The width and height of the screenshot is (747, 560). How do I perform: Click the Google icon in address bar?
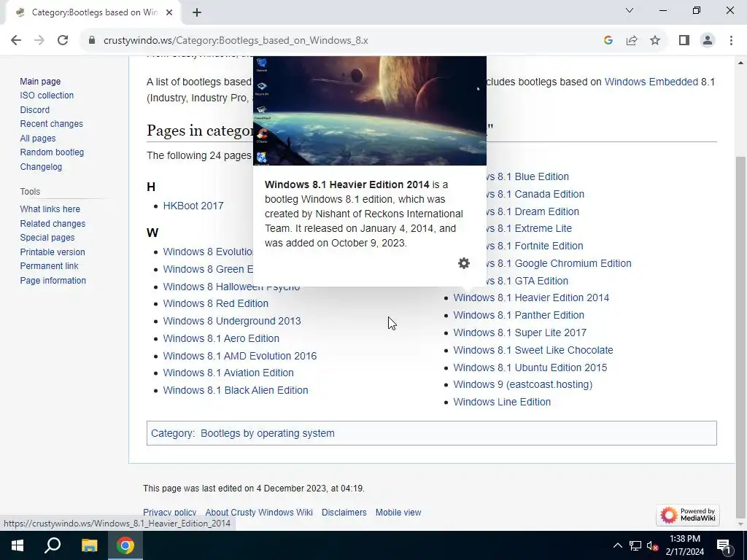(608, 41)
